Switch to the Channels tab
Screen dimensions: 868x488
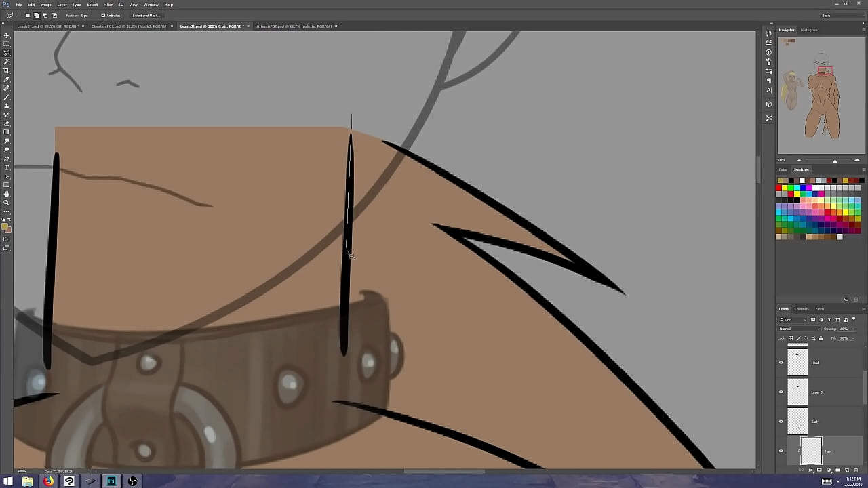click(x=802, y=309)
